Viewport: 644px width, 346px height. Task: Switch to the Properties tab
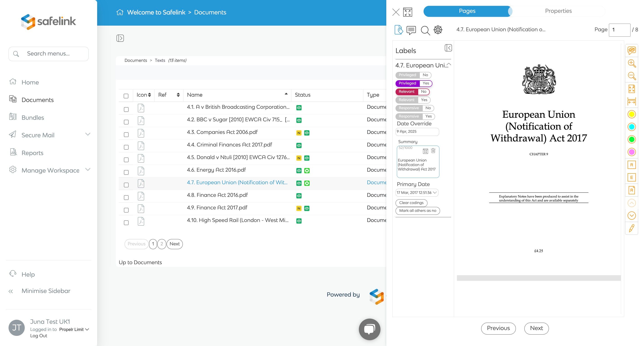(x=558, y=11)
